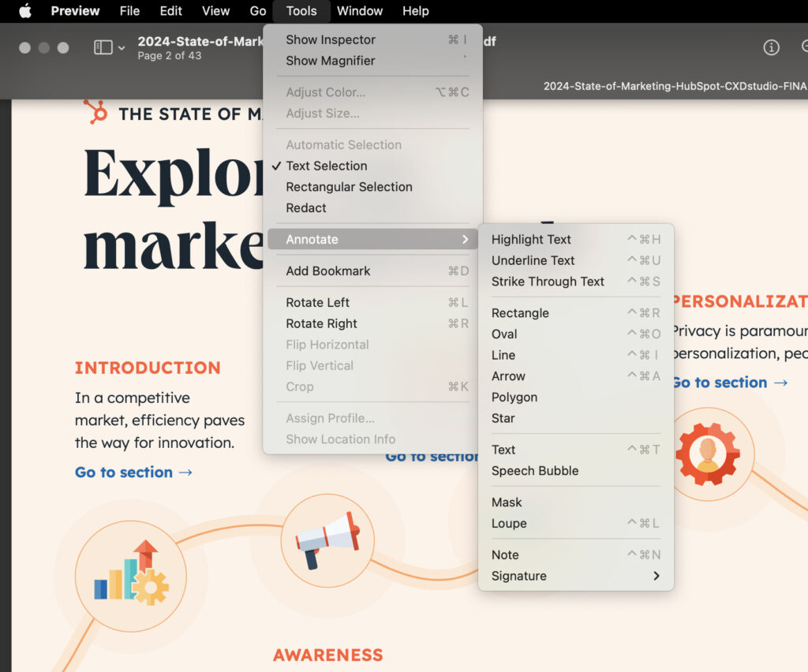This screenshot has width=808, height=672.
Task: Select Rectangular Selection mode
Action: (x=349, y=187)
